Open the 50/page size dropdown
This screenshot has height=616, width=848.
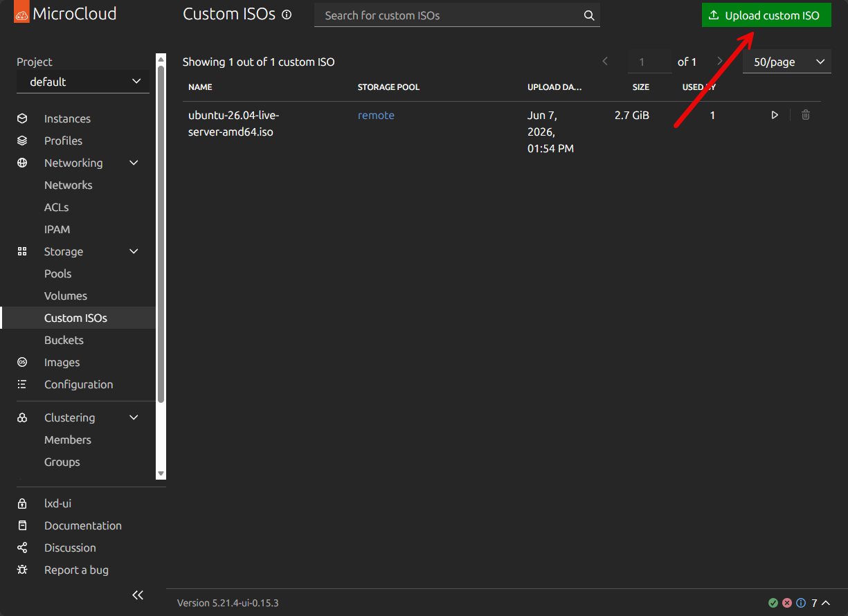[x=787, y=62]
